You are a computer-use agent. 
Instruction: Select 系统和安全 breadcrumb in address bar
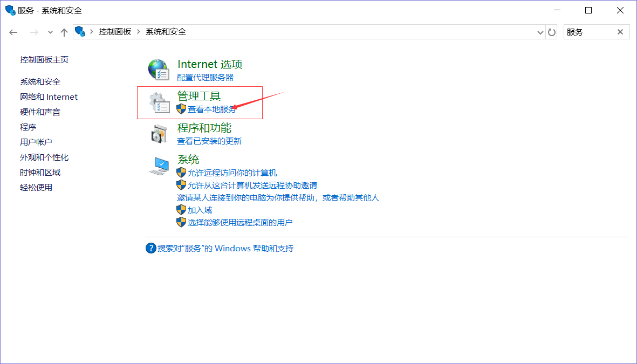pos(166,32)
